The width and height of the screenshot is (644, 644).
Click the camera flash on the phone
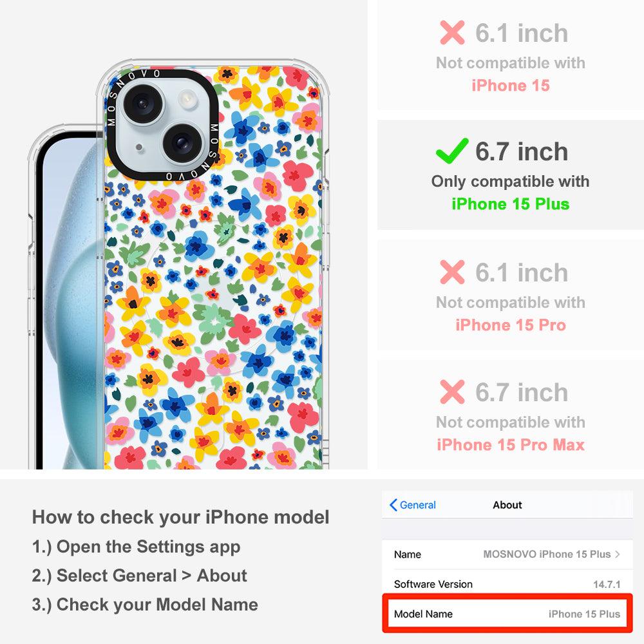pos(187,98)
